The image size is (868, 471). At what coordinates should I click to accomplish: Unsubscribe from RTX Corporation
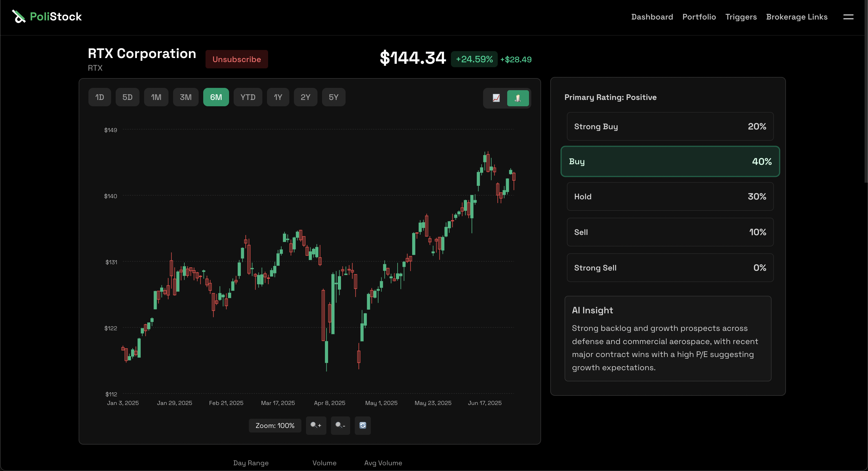click(237, 59)
